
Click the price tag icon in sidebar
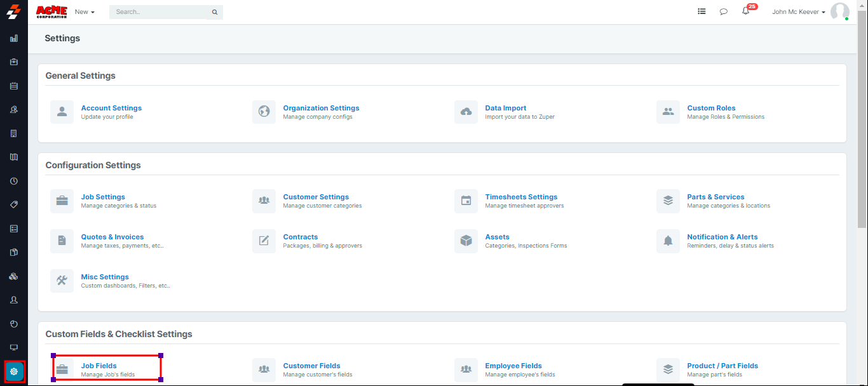pyautogui.click(x=14, y=204)
